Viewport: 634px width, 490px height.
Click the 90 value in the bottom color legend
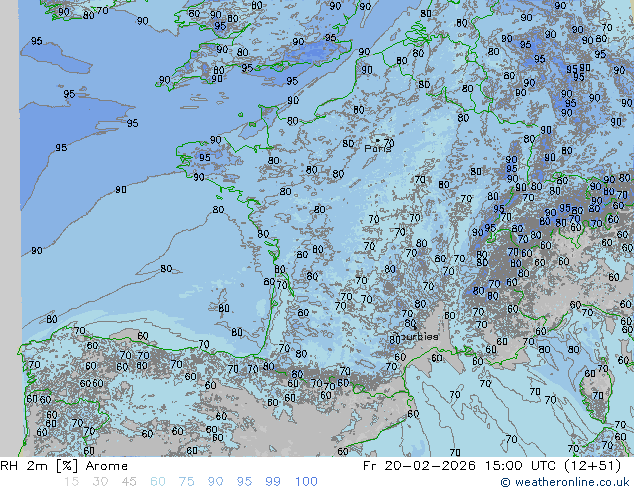[215, 482]
